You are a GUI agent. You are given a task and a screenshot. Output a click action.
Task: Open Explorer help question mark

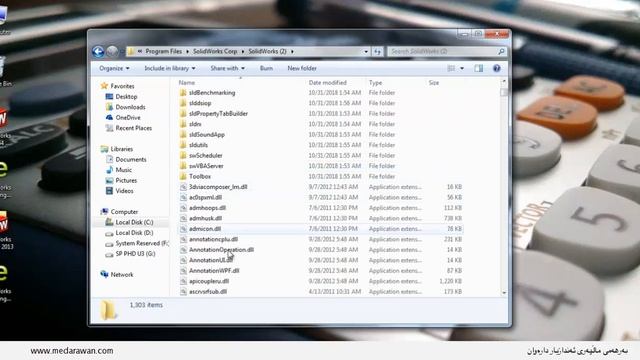click(x=496, y=69)
